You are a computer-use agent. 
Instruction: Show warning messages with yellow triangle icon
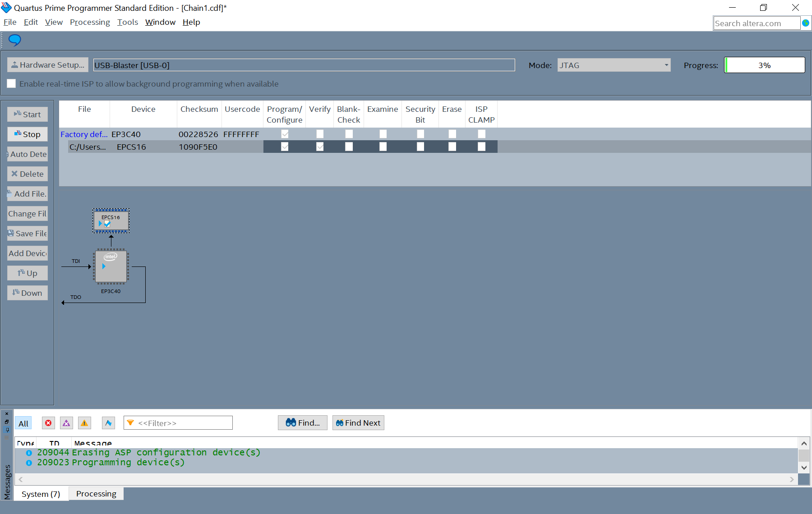84,423
